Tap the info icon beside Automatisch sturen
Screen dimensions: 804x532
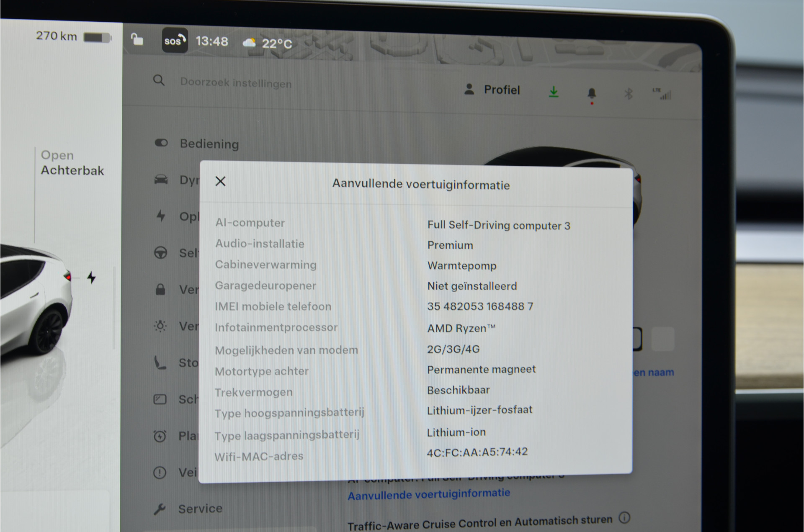pyautogui.click(x=624, y=518)
